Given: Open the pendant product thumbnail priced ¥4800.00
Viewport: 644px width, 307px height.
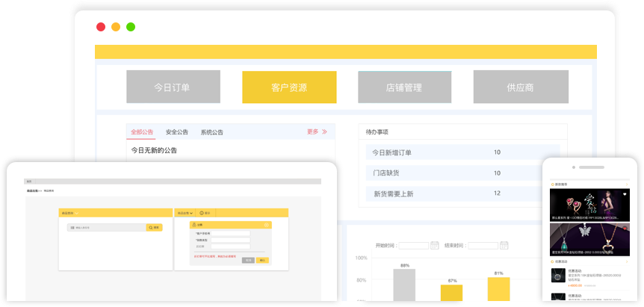Looking at the screenshot, I should point(558,275).
